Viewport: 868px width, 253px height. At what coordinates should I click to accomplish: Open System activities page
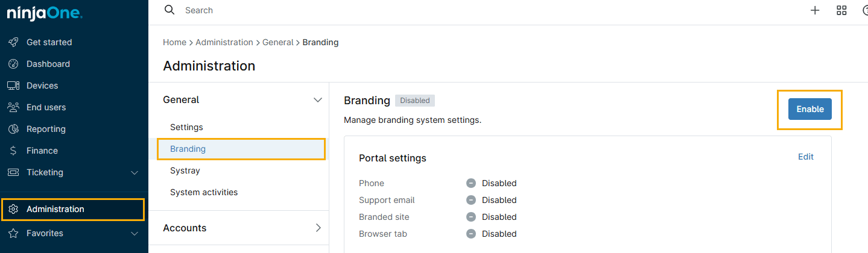click(x=204, y=192)
